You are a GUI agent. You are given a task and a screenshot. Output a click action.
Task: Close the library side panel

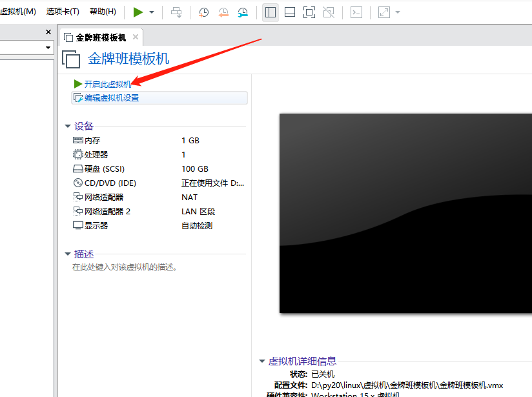[x=48, y=32]
